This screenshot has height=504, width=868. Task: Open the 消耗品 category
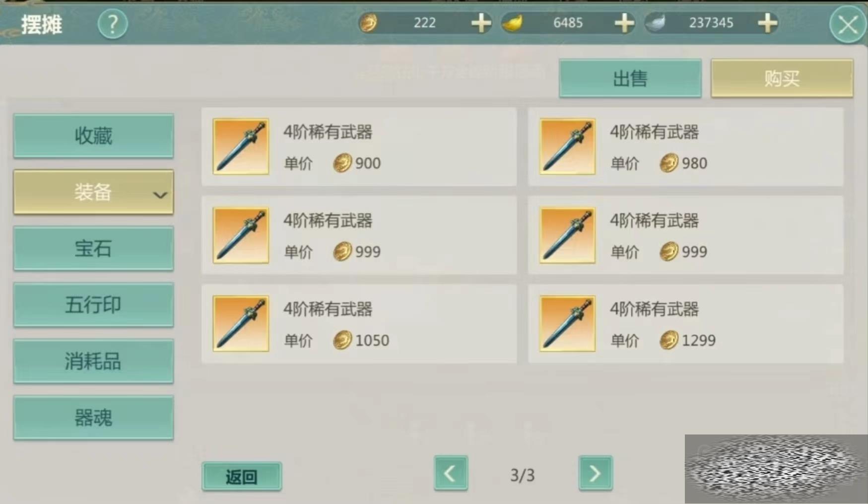[x=93, y=361]
